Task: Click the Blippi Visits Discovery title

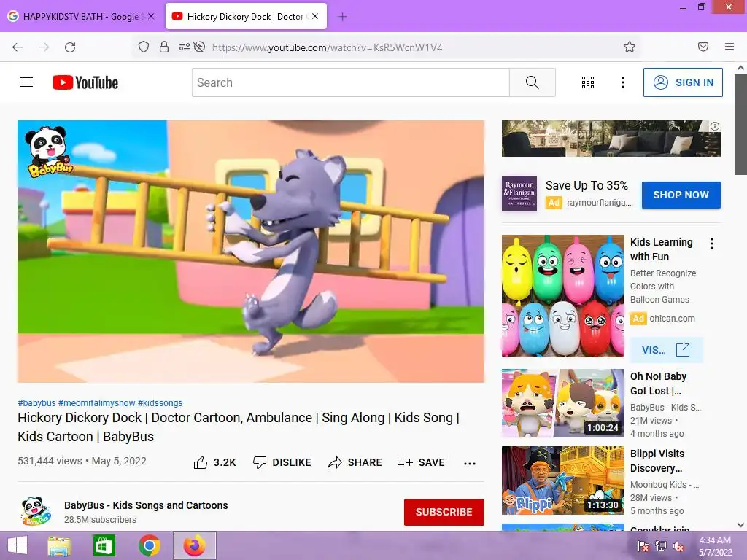Action: 657,461
